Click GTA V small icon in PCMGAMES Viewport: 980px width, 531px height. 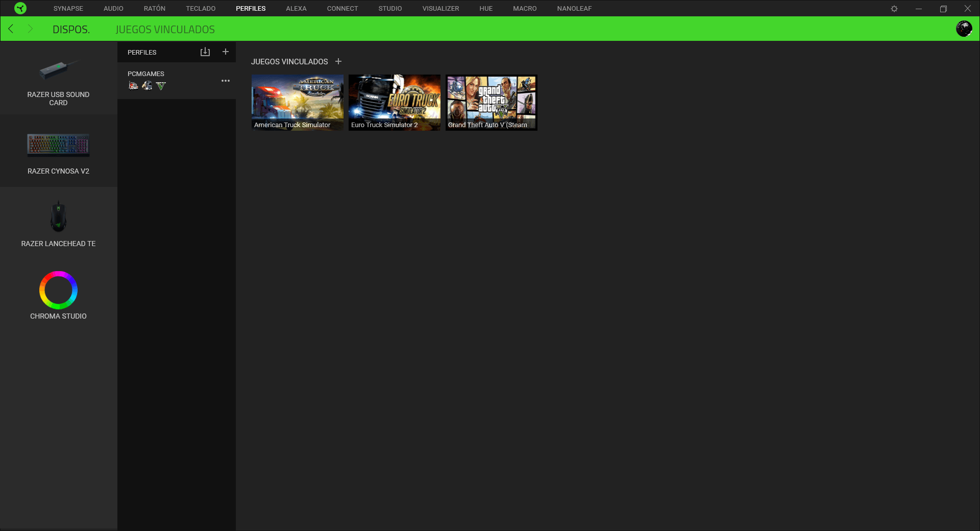click(x=161, y=86)
